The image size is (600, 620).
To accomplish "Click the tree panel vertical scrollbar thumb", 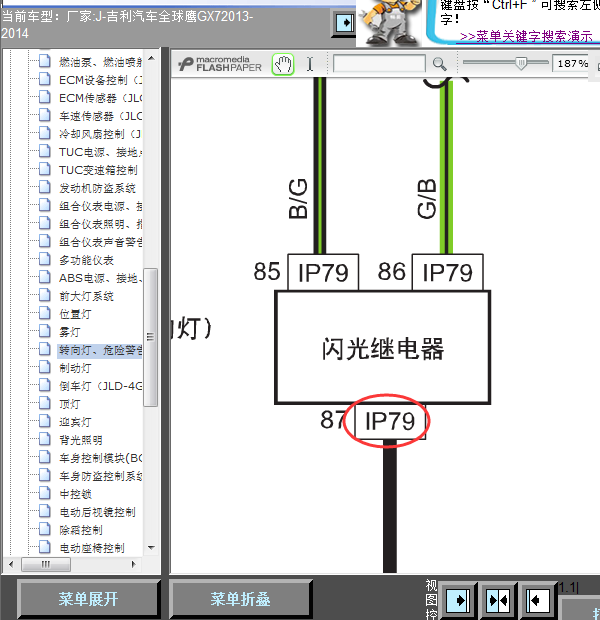I will (x=150, y=337).
